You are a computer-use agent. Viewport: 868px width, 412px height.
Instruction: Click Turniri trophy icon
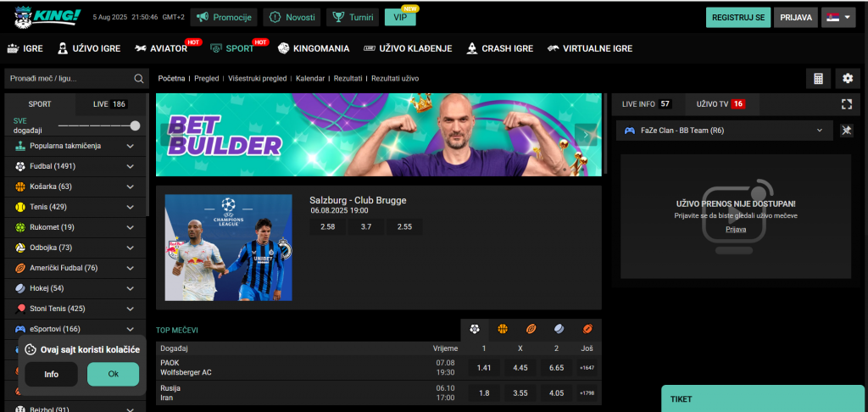coord(338,17)
